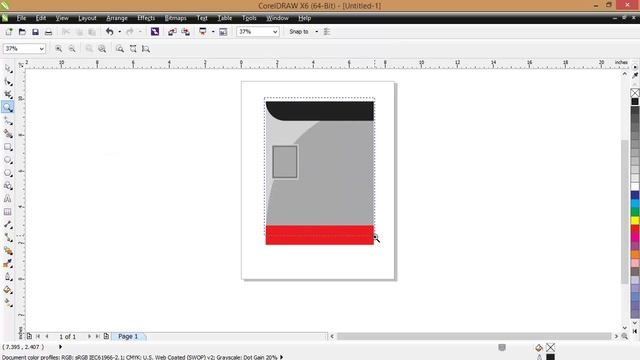This screenshot has height=360, width=640.
Task: Pick the red swatch in color palette
Action: click(635, 229)
